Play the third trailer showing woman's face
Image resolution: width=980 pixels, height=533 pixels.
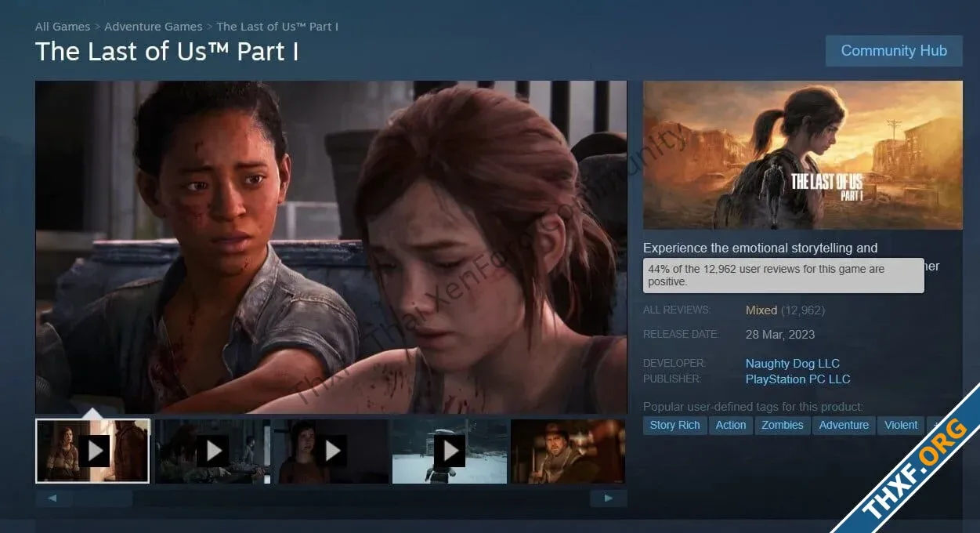[331, 451]
